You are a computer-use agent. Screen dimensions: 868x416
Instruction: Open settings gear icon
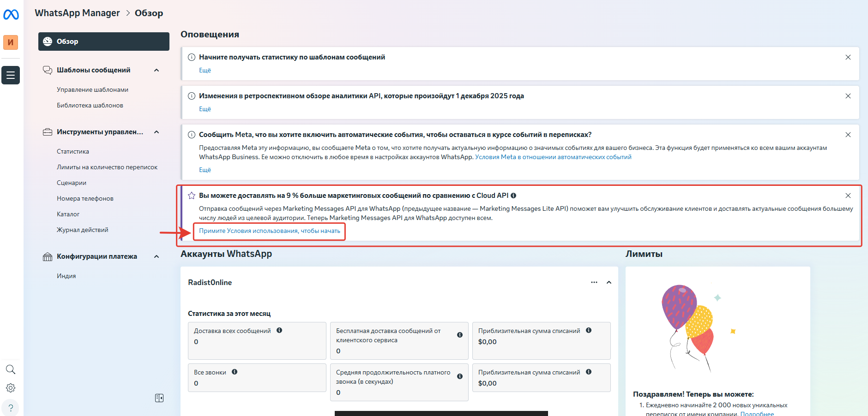[x=11, y=388]
